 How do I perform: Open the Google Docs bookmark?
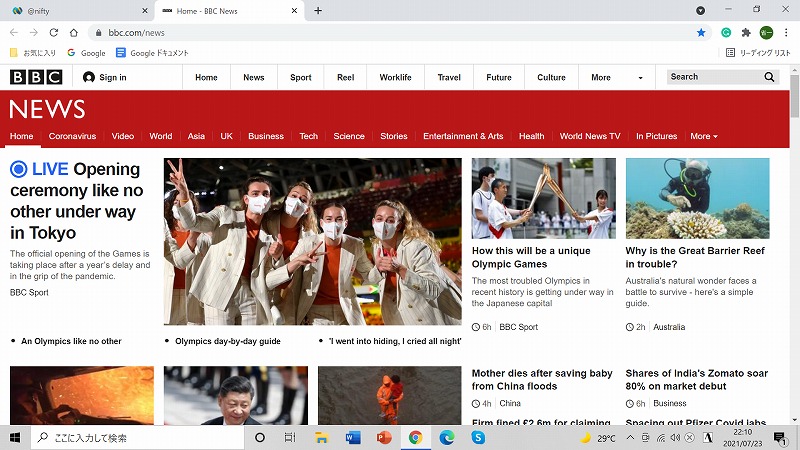point(152,53)
